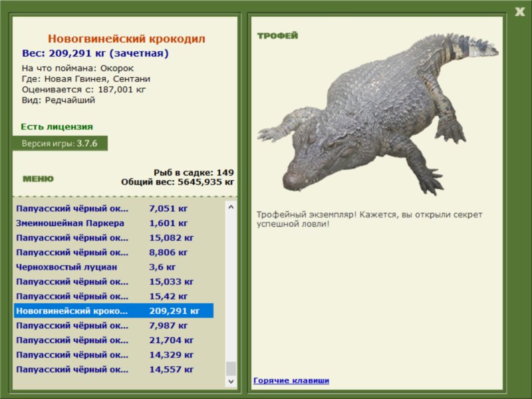Open the Горячие клавиши link
The image size is (532, 399).
tap(291, 380)
